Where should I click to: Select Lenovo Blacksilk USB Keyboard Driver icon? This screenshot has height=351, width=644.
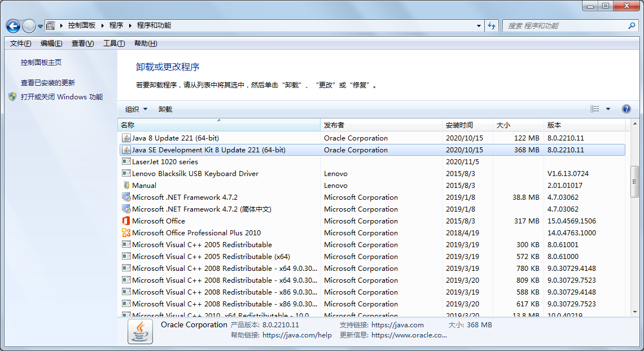[126, 173]
